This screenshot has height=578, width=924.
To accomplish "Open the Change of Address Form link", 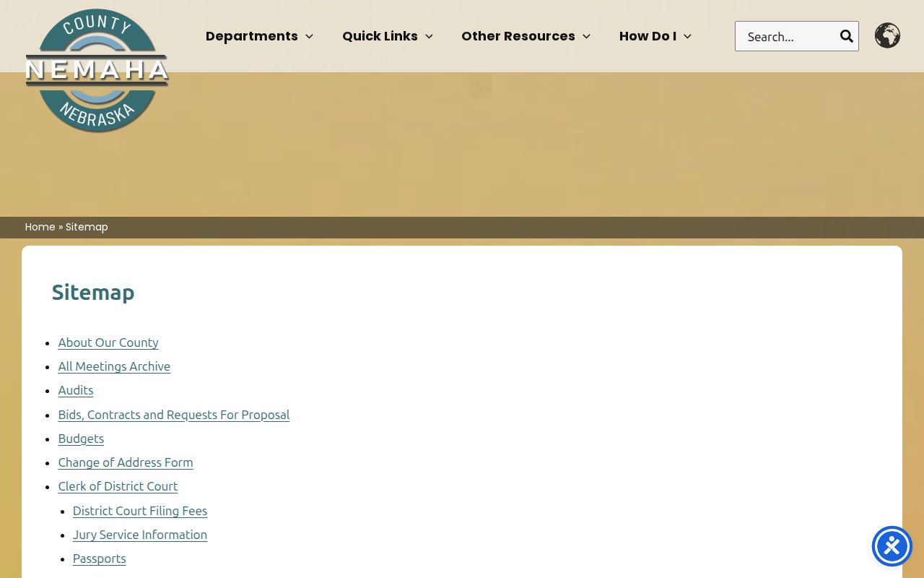I will point(126,462).
